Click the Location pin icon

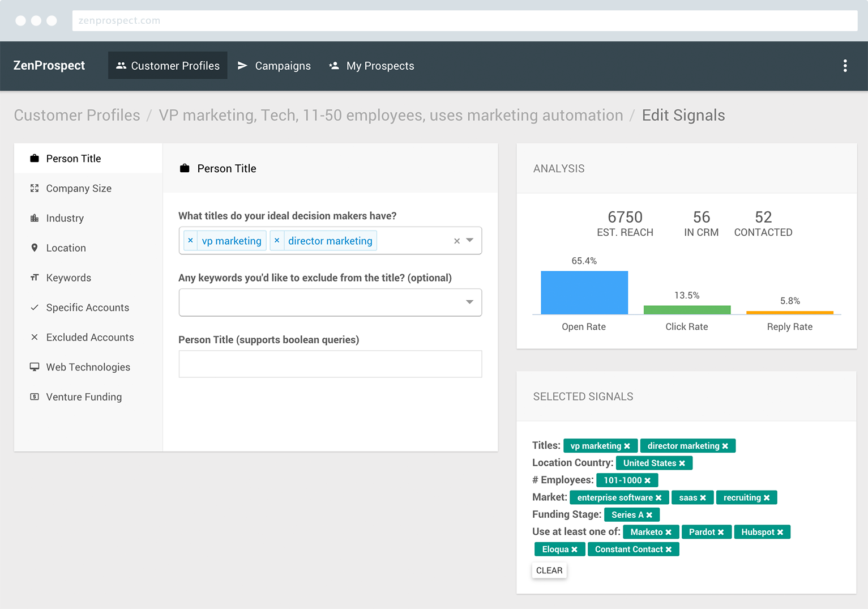(x=35, y=248)
